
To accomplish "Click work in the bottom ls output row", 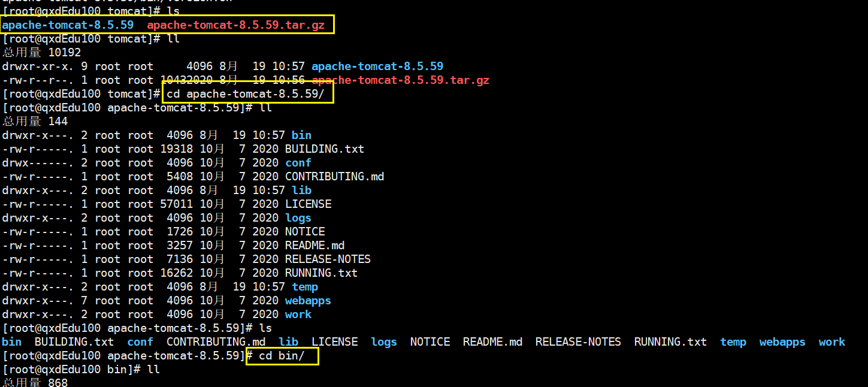I will [832, 342].
